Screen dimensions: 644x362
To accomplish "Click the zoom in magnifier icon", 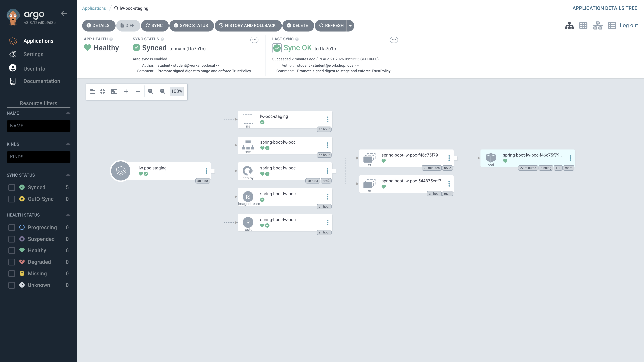I will (x=150, y=92).
